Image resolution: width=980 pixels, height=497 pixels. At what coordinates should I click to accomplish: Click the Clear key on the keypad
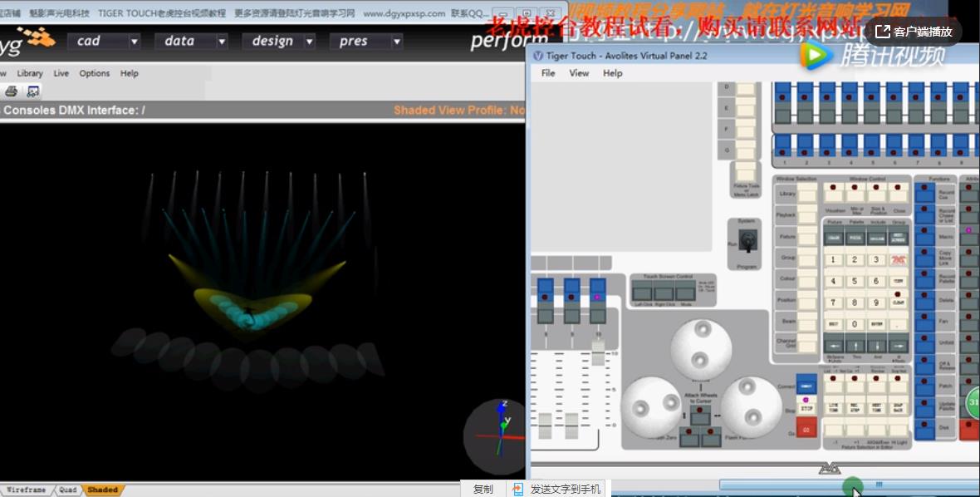point(898,302)
